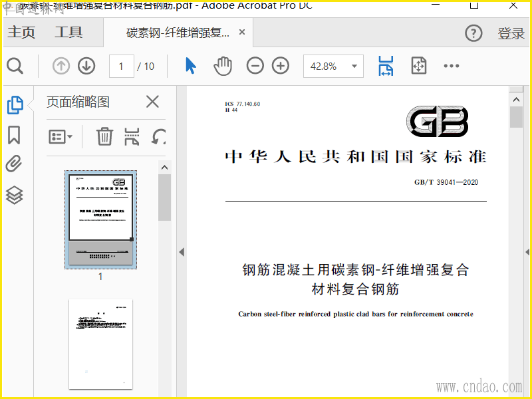Click thumbnail panel scroll up arrow
Viewport: 532px width, 399px height.
(164, 168)
